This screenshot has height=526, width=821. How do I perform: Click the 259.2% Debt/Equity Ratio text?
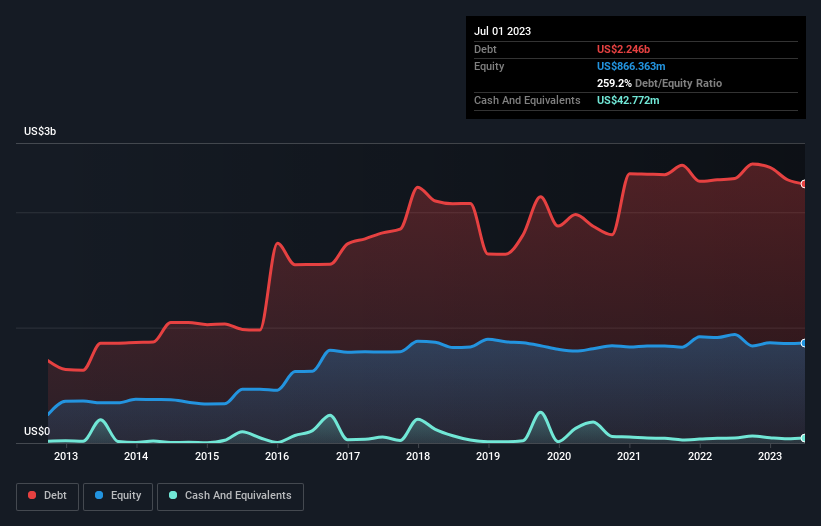659,83
